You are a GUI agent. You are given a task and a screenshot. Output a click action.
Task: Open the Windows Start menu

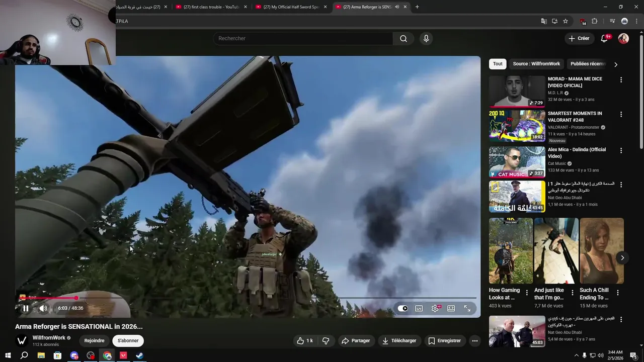tap(8, 355)
